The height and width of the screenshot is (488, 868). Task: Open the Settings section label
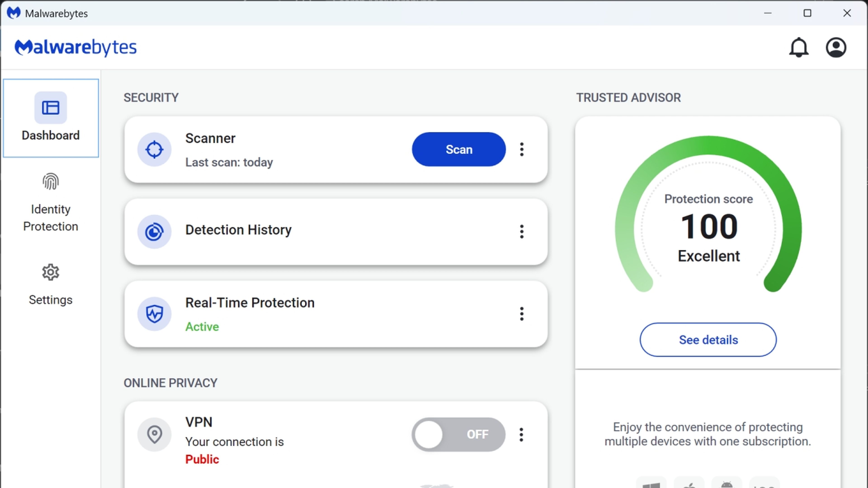(x=51, y=300)
